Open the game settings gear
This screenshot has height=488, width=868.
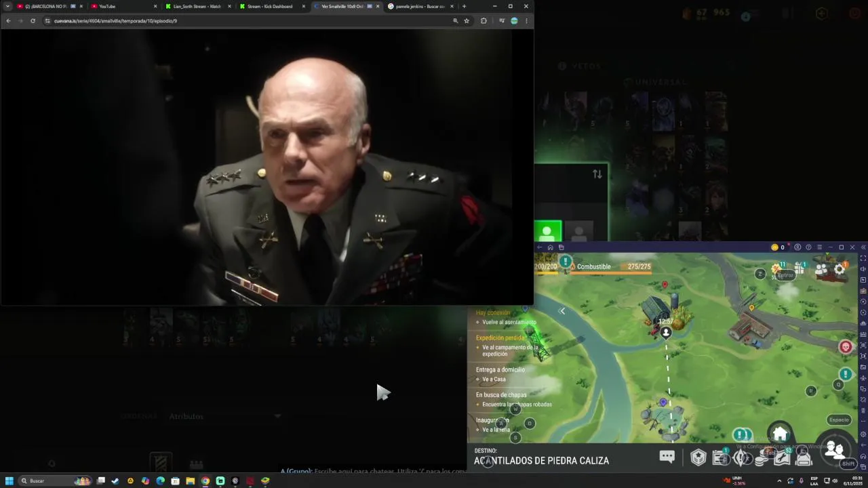tap(840, 269)
